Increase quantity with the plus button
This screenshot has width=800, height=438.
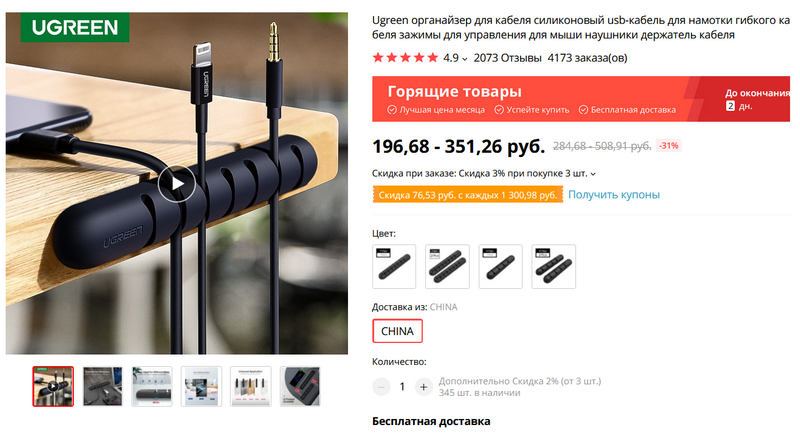tap(423, 387)
